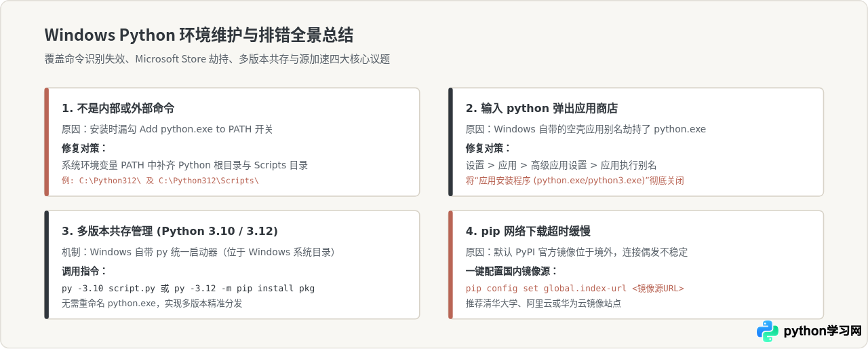Click '原因：默认 PyPI 官方镜像位于境外' line

[x=576, y=252]
